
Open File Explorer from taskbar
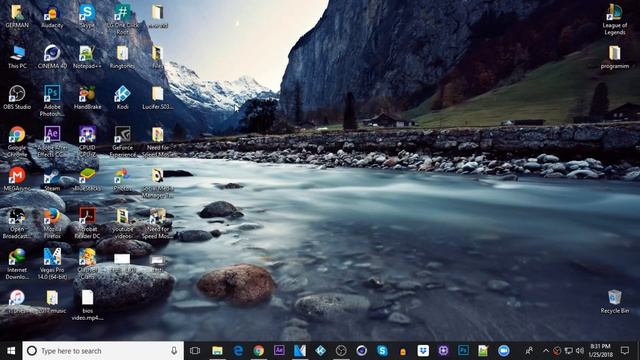[217, 351]
